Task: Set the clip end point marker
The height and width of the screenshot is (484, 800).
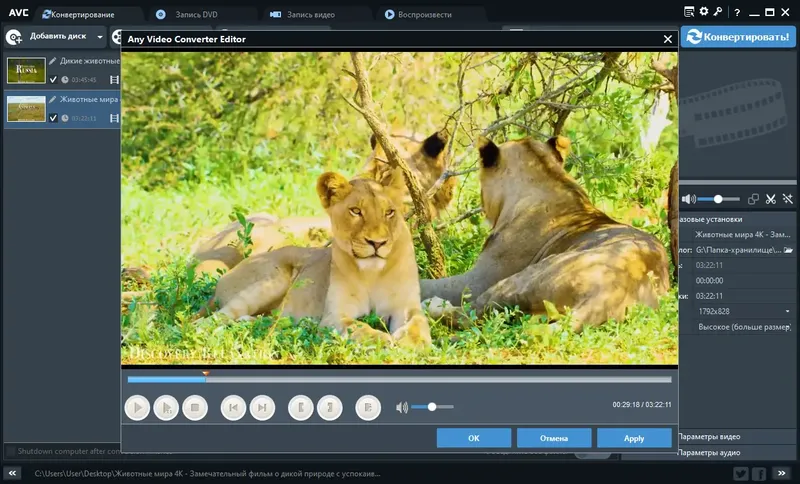Action: pyautogui.click(x=330, y=408)
